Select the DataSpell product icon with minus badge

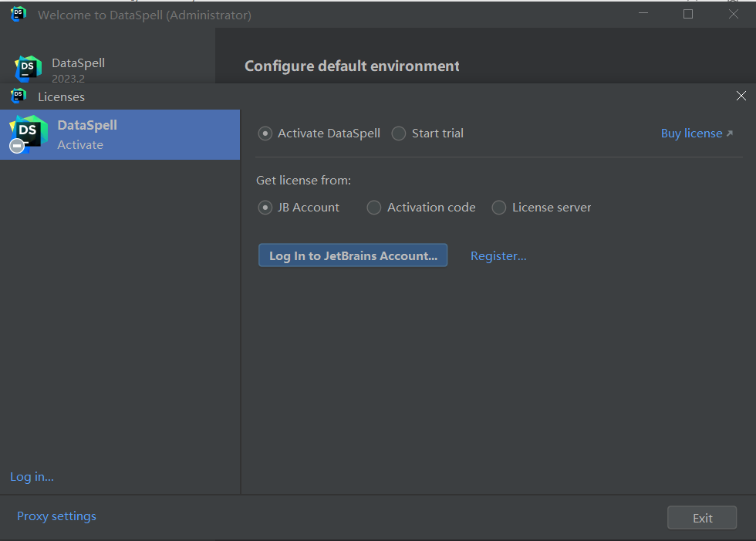pyautogui.click(x=26, y=134)
